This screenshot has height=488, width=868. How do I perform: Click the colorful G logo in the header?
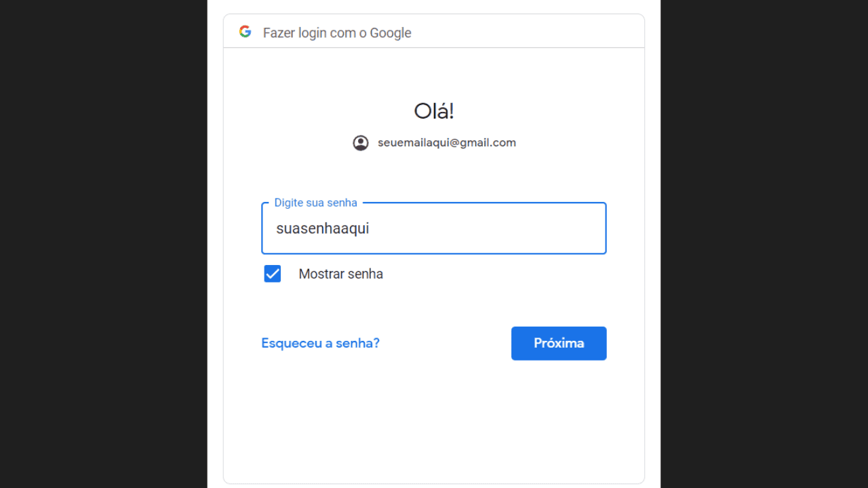tap(245, 32)
